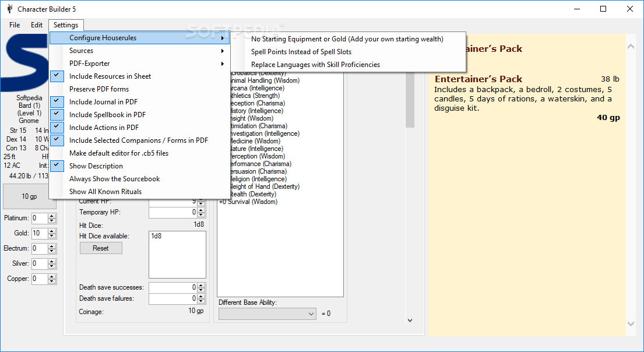Click the Coinage 10 gp value
The width and height of the screenshot is (644, 352).
click(196, 311)
